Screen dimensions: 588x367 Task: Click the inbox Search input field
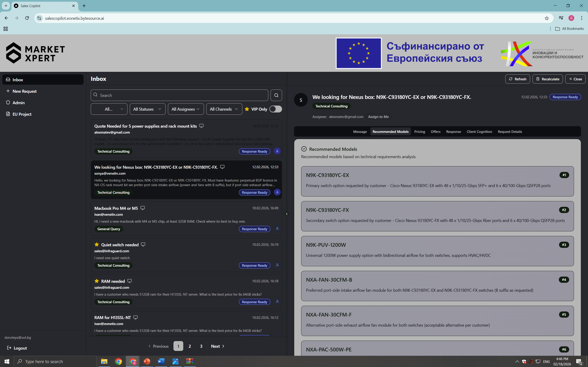click(x=180, y=95)
